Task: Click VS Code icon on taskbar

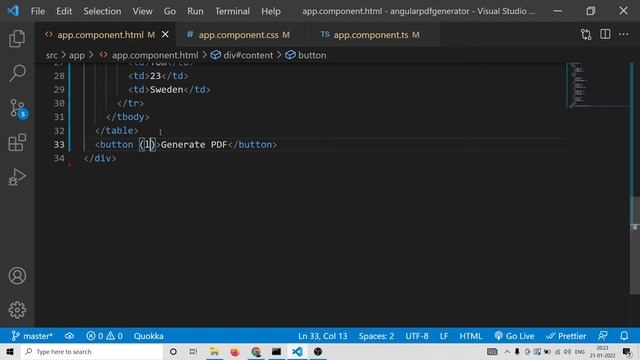Action: click(297, 351)
